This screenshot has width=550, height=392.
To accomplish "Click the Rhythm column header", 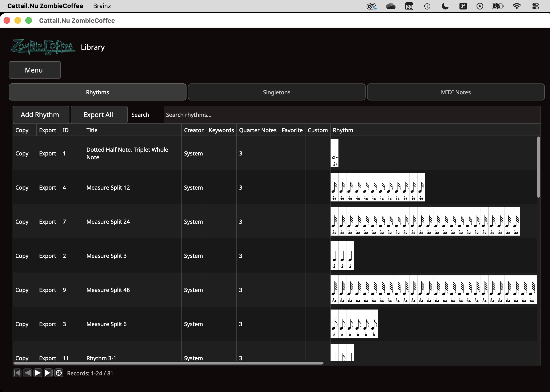I will pos(435,130).
